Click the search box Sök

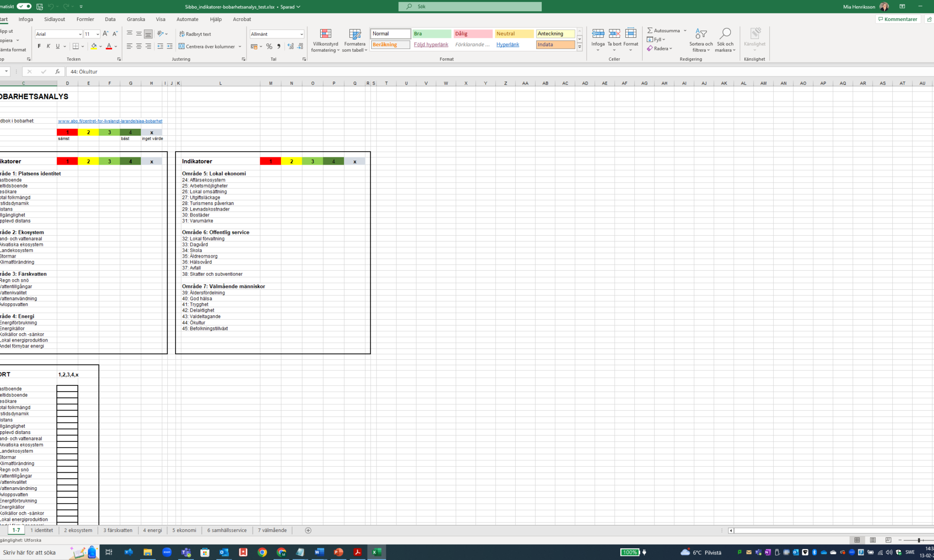click(470, 7)
